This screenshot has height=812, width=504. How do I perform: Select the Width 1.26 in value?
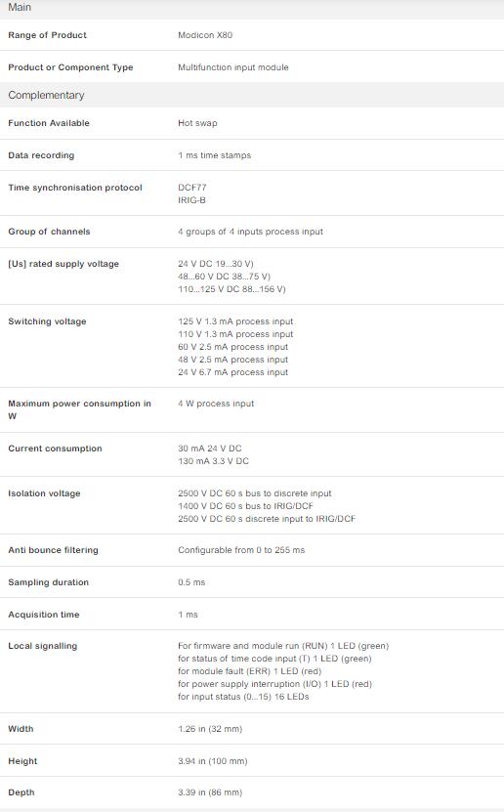coord(210,729)
